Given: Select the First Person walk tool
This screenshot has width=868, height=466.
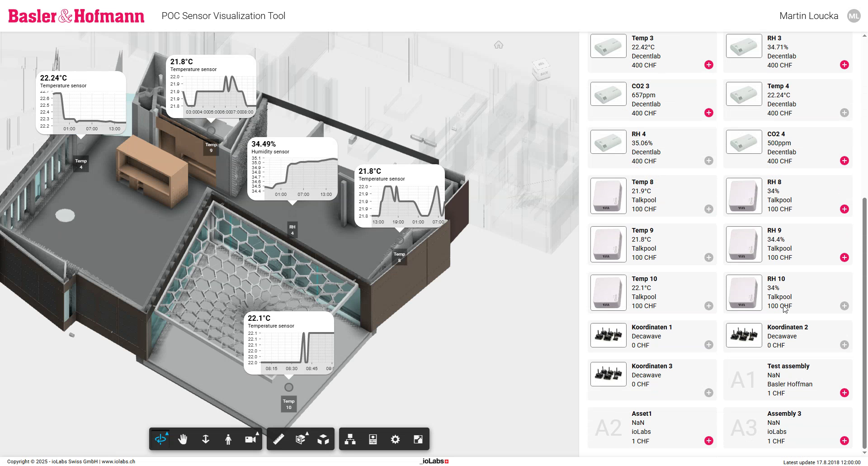Looking at the screenshot, I should (x=228, y=439).
